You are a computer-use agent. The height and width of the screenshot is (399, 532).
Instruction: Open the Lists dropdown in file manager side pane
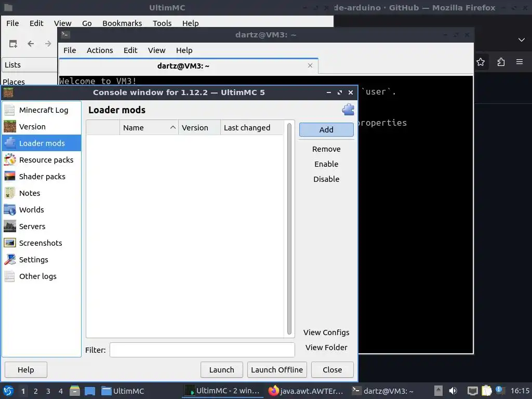coord(29,65)
